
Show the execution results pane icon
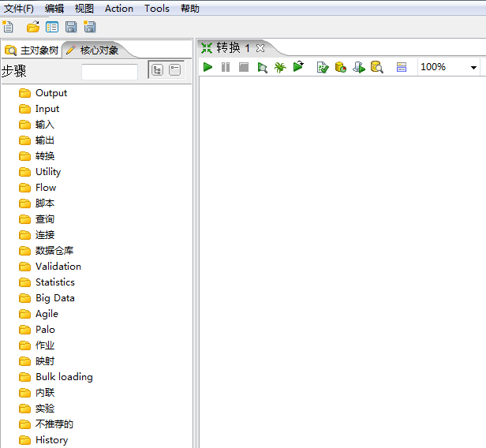[x=402, y=67]
